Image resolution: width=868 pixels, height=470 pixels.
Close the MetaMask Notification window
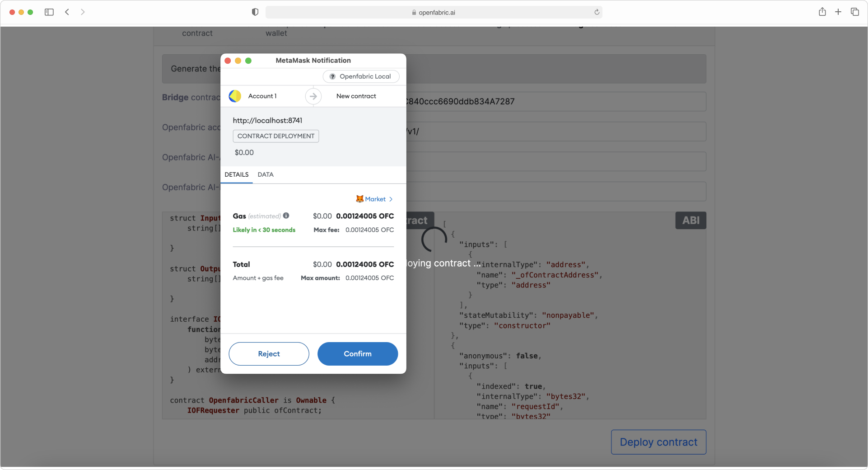click(228, 61)
